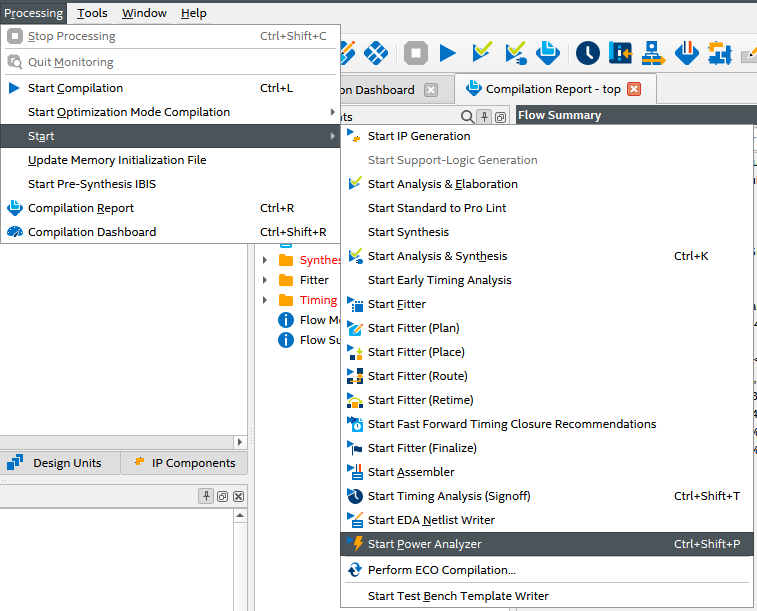This screenshot has height=611, width=757.
Task: Switch to the Design Units tab
Action: pos(58,463)
